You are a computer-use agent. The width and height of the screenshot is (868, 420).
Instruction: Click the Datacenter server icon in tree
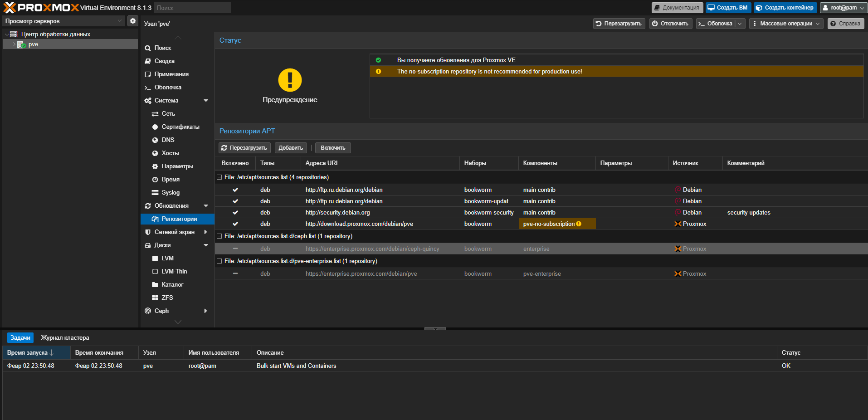(x=14, y=34)
